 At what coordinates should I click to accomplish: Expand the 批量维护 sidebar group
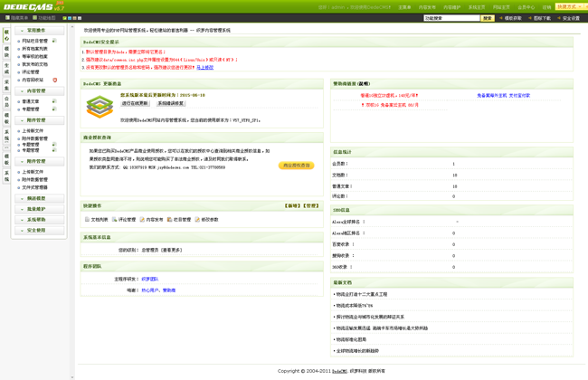(x=40, y=209)
